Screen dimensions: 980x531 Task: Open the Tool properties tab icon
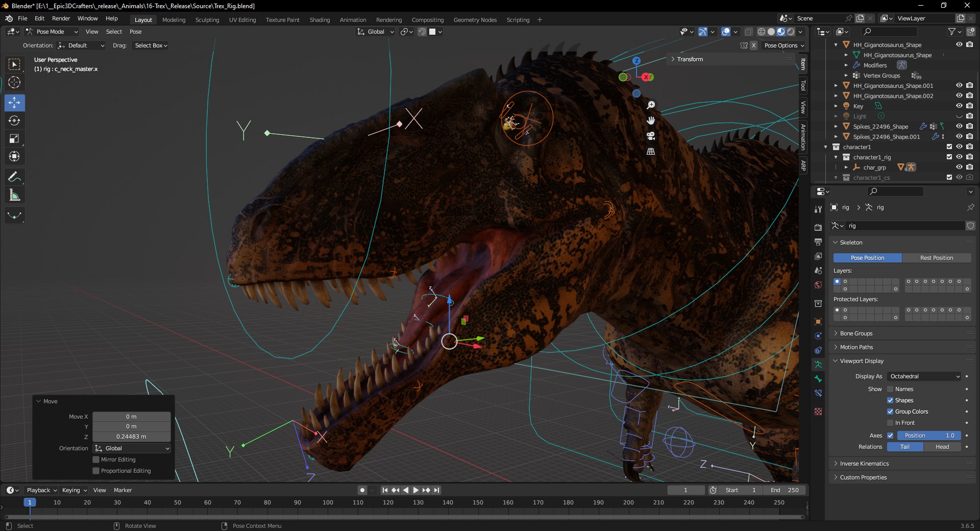click(818, 209)
